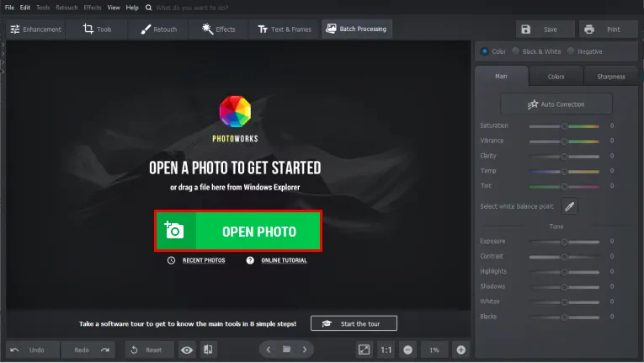
Task: Click the zoom in plus icon
Action: click(460, 350)
